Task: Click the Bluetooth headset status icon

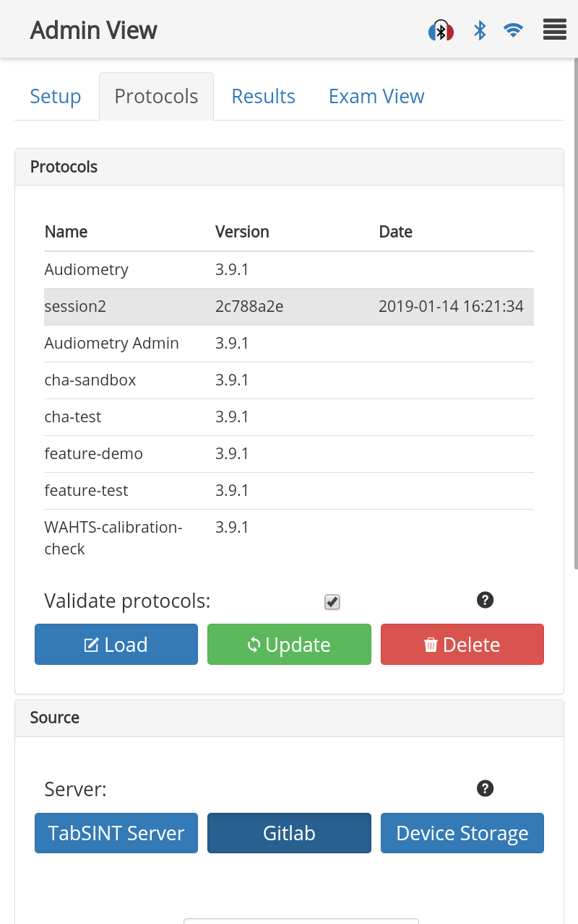Action: click(441, 31)
